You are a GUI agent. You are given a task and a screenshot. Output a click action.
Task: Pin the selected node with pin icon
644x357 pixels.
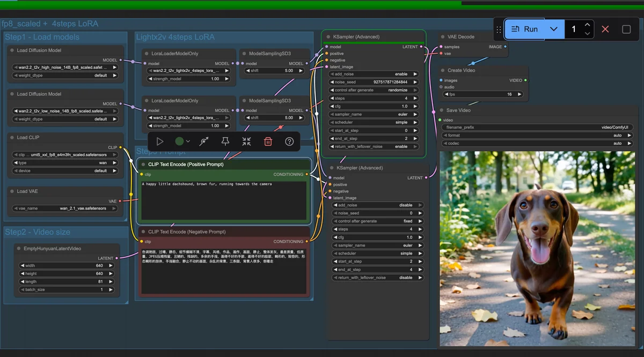[x=225, y=142]
